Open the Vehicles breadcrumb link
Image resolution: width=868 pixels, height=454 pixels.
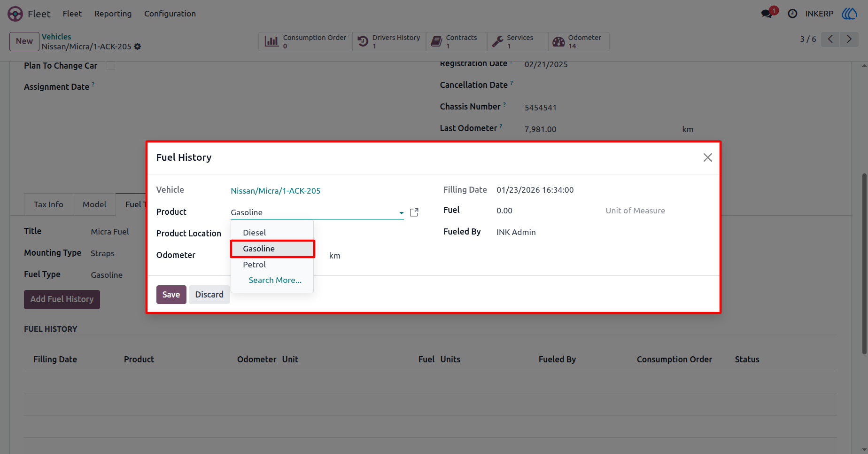pos(56,37)
